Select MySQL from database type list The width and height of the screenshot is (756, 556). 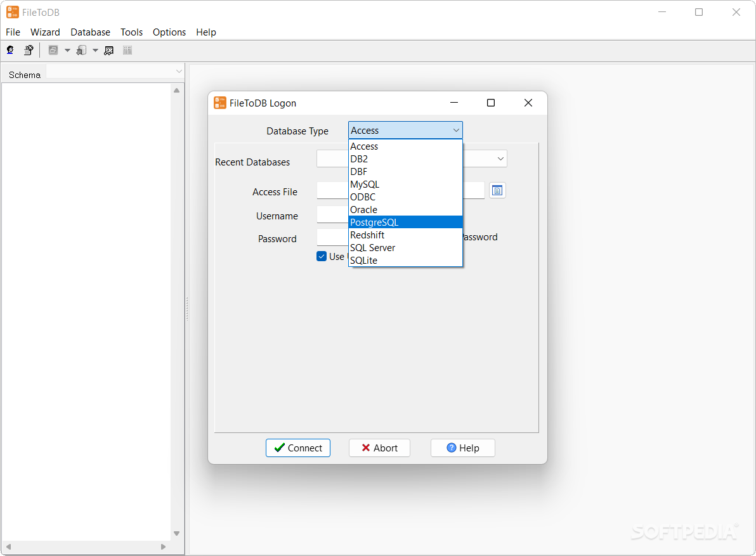coord(405,184)
